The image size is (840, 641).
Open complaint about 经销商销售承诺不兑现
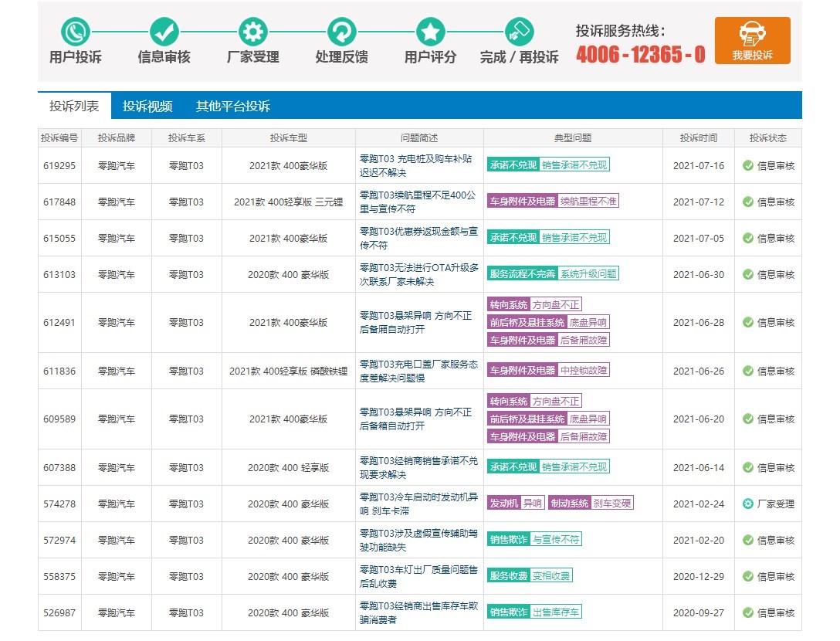point(418,467)
